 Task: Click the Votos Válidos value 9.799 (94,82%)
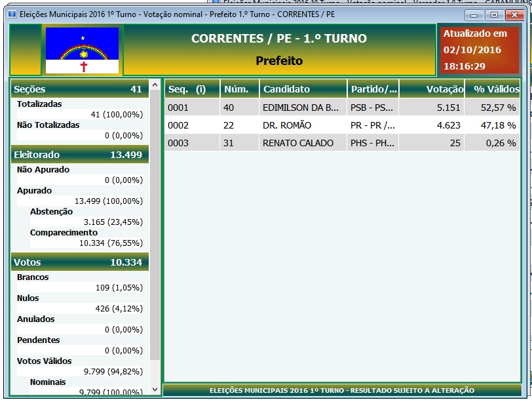(113, 371)
